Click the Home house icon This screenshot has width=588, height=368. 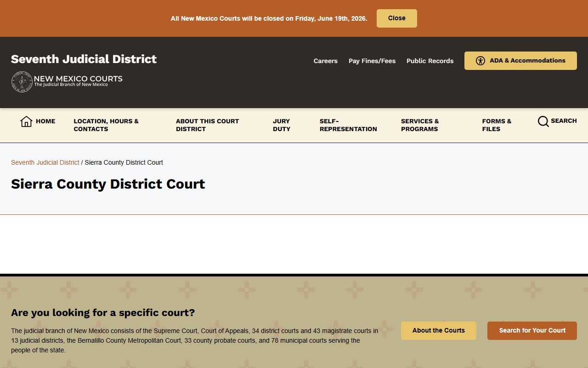26,121
